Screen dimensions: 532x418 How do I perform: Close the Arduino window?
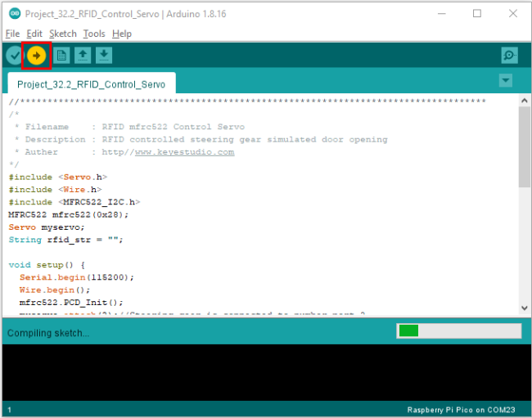513,14
